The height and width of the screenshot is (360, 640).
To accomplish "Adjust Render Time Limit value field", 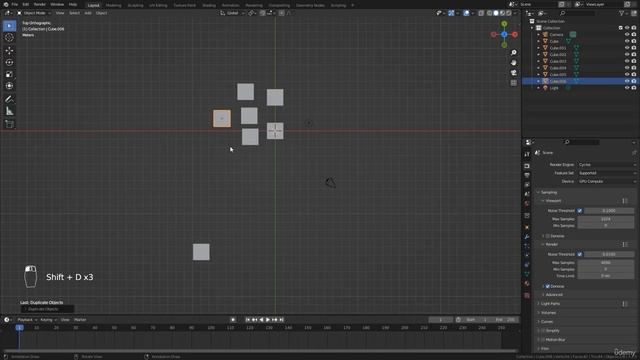I will pos(606,276).
